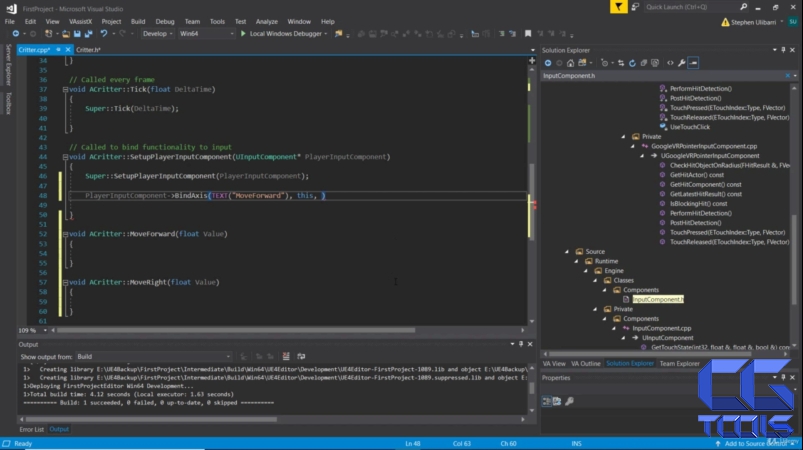Switch to VA View tab
The width and height of the screenshot is (803, 450).
click(554, 363)
